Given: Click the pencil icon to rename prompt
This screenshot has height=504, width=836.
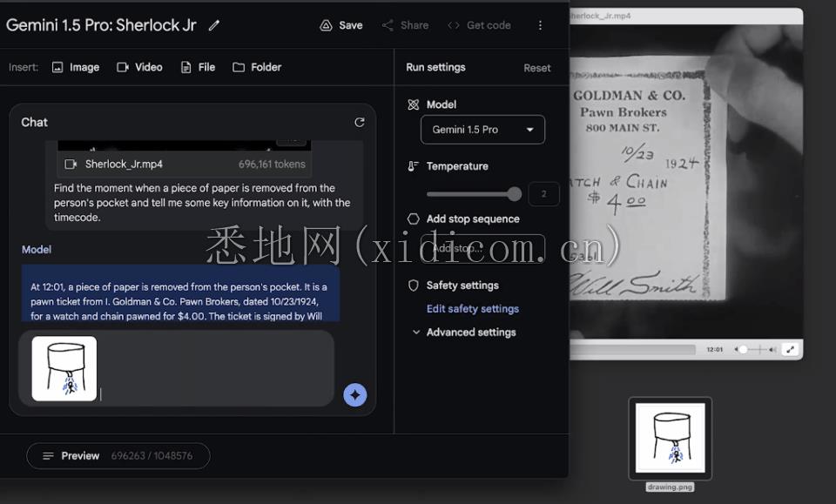Looking at the screenshot, I should coord(214,25).
